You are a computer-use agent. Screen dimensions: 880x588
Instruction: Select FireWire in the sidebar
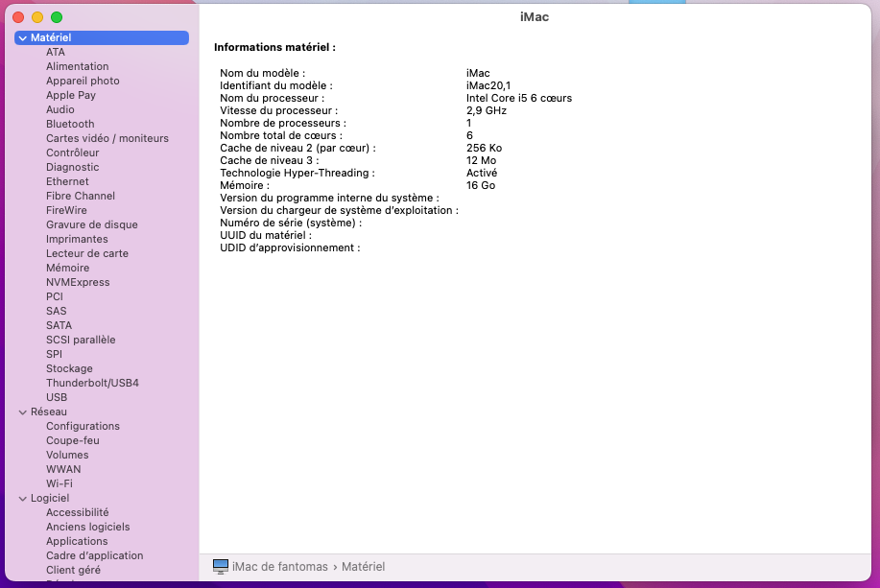(66, 210)
